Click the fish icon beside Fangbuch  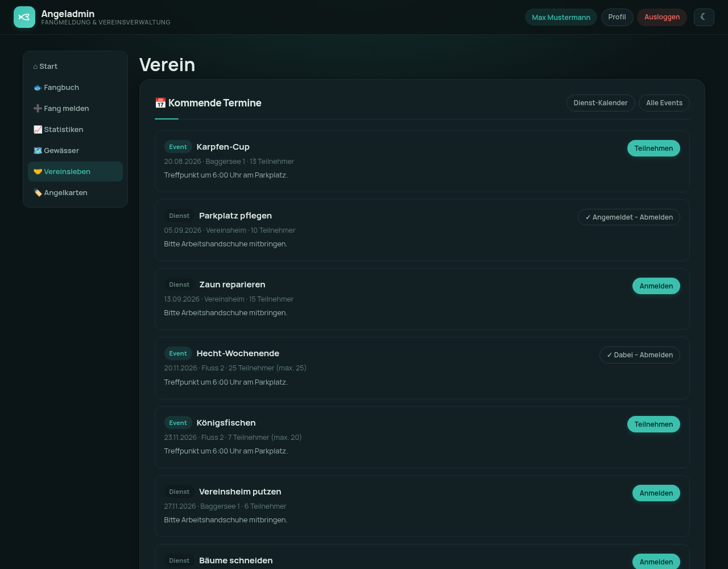[38, 88]
